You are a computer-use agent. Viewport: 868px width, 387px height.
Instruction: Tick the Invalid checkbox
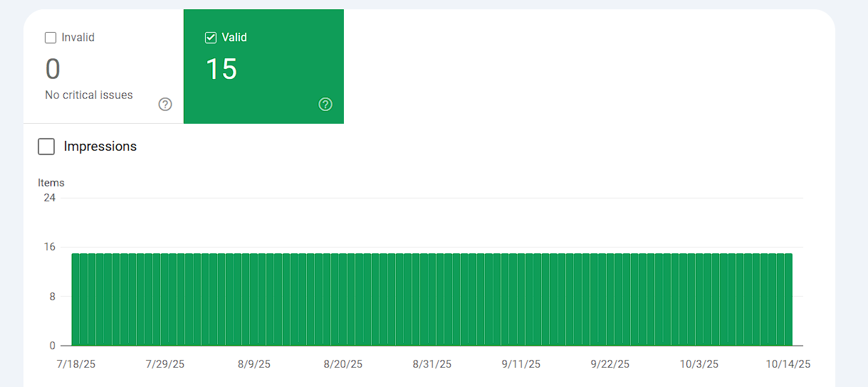(51, 38)
